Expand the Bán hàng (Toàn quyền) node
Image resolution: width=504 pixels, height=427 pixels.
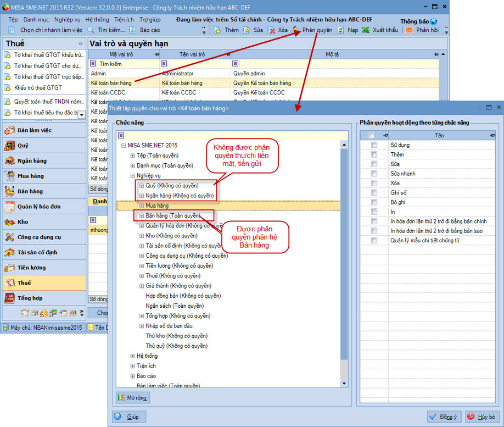pos(142,216)
